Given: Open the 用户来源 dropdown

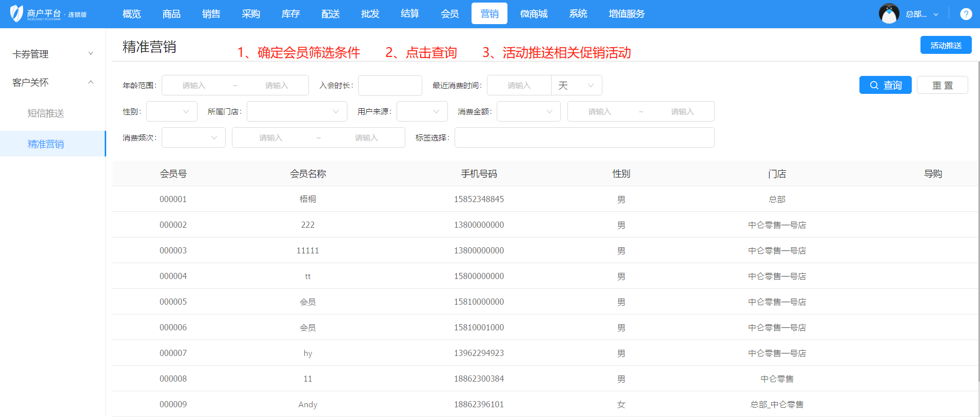Looking at the screenshot, I should pyautogui.click(x=422, y=111).
